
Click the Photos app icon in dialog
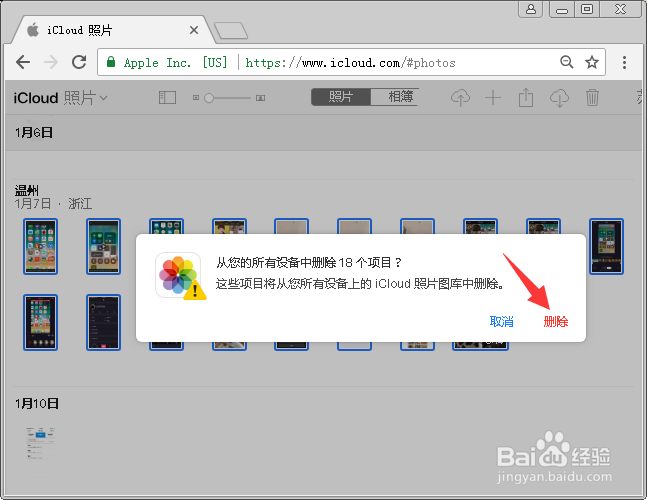click(x=179, y=276)
